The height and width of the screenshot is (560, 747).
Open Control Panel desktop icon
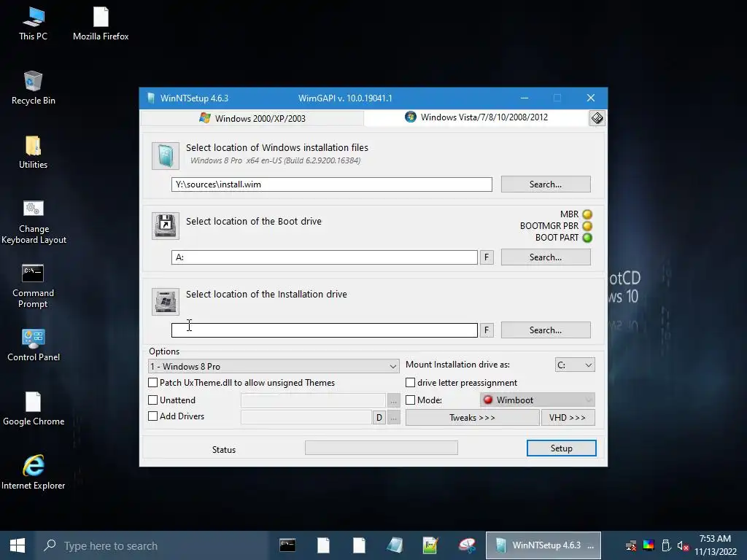coord(34,345)
